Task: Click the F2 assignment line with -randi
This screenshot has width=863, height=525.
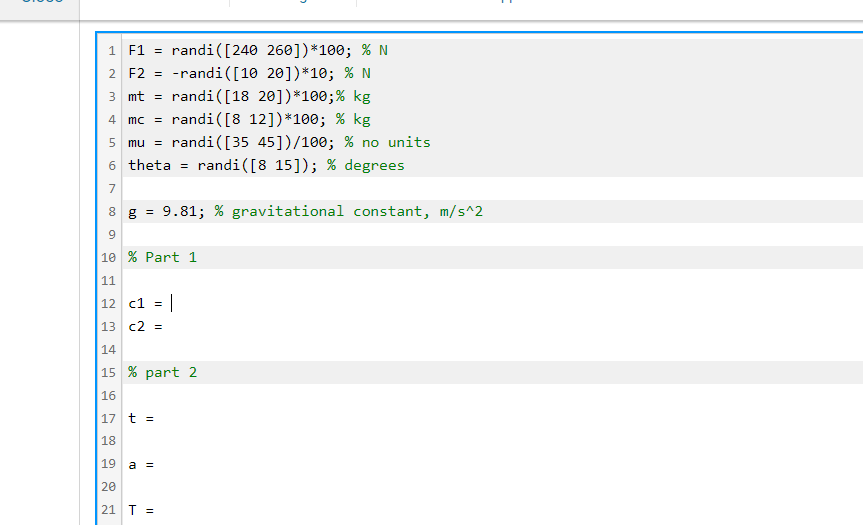Action: click(249, 74)
